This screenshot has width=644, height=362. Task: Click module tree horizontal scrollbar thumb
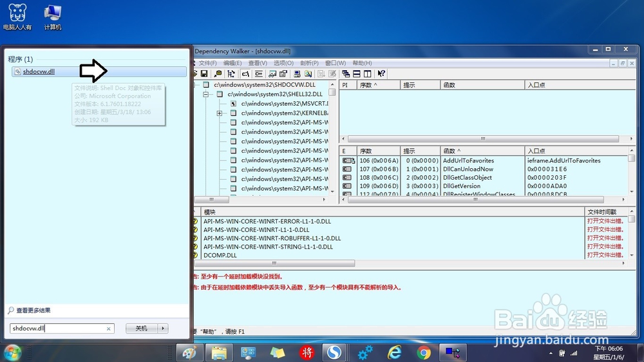211,199
